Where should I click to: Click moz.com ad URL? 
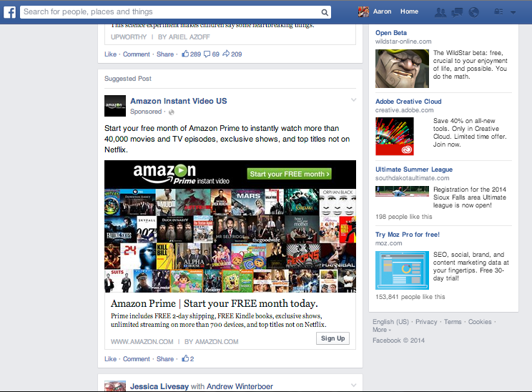click(388, 243)
